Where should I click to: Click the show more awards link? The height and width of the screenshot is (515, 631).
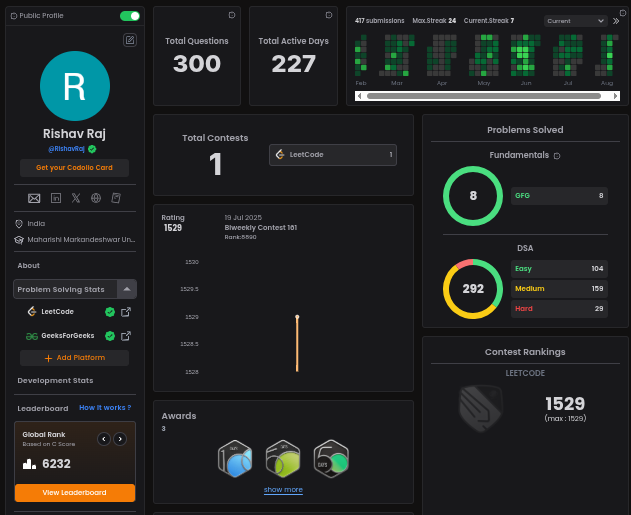tap(283, 490)
